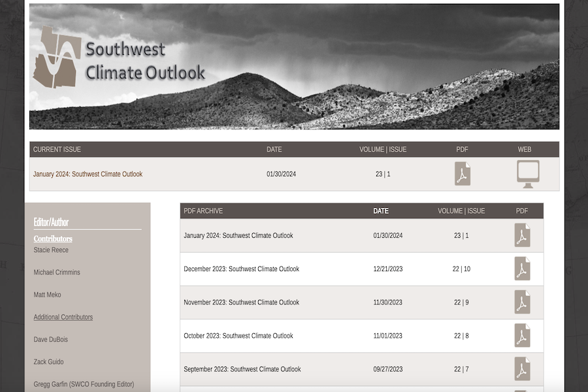
Task: Click the volume cell 22 | 9
Action: point(461,302)
